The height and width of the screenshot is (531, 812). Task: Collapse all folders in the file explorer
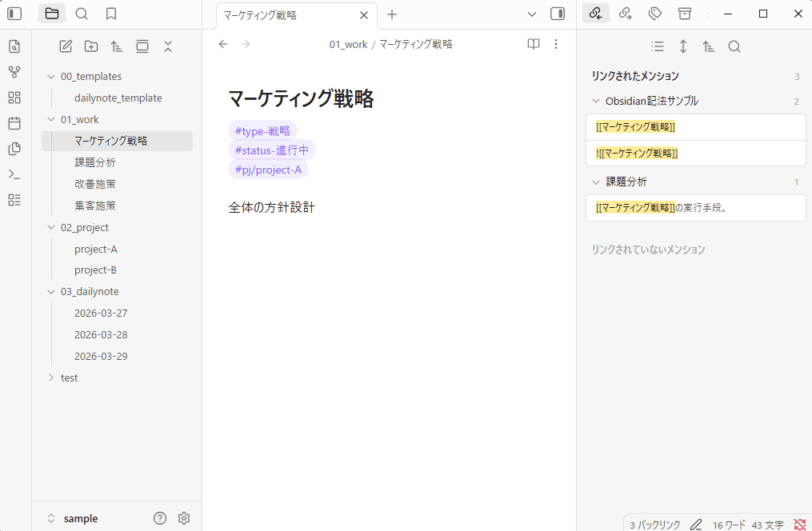click(x=168, y=46)
